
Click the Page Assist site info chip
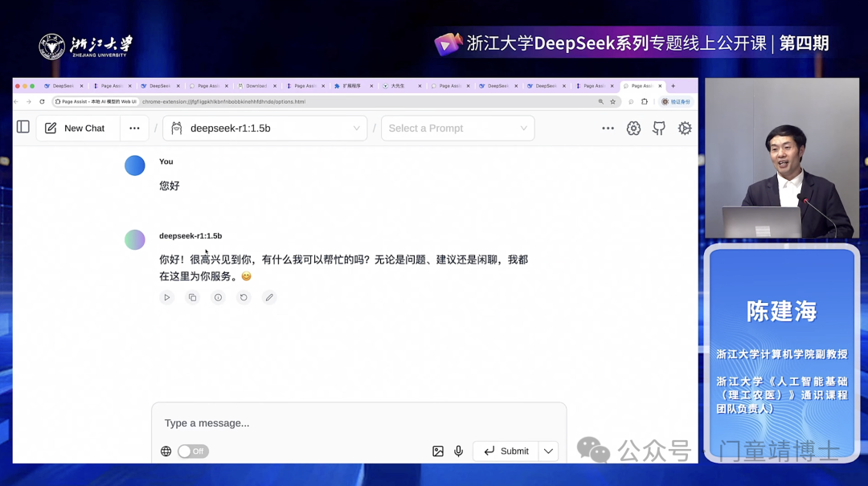pyautogui.click(x=95, y=101)
